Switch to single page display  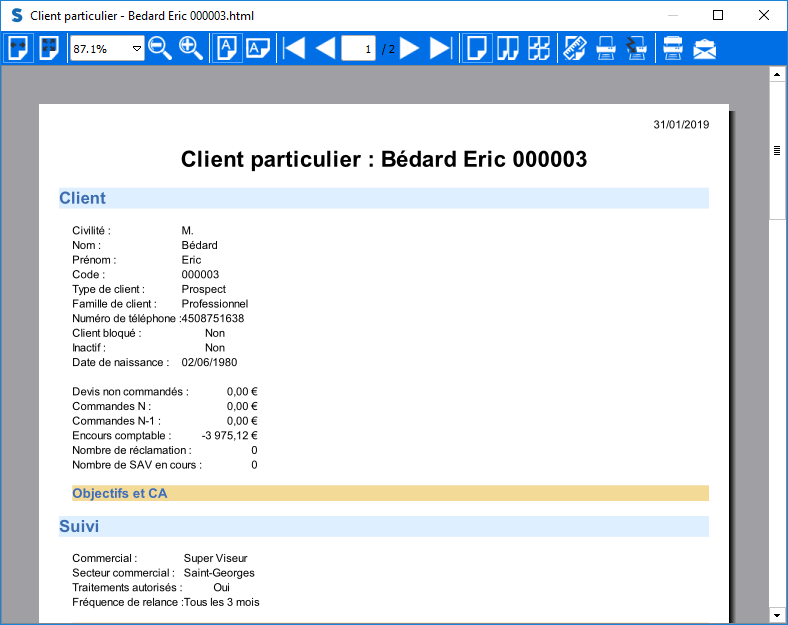click(477, 48)
